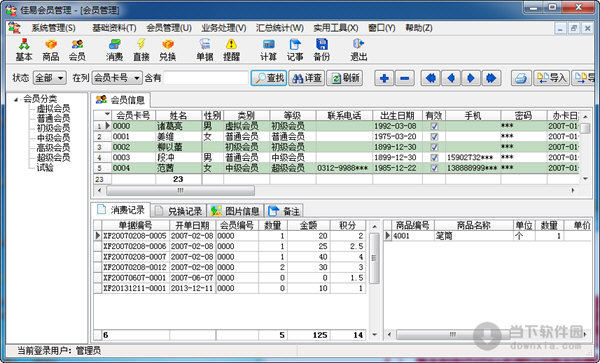Open the 单据 toolbar icon
Viewport: 600px width, 363px height.
[205, 50]
